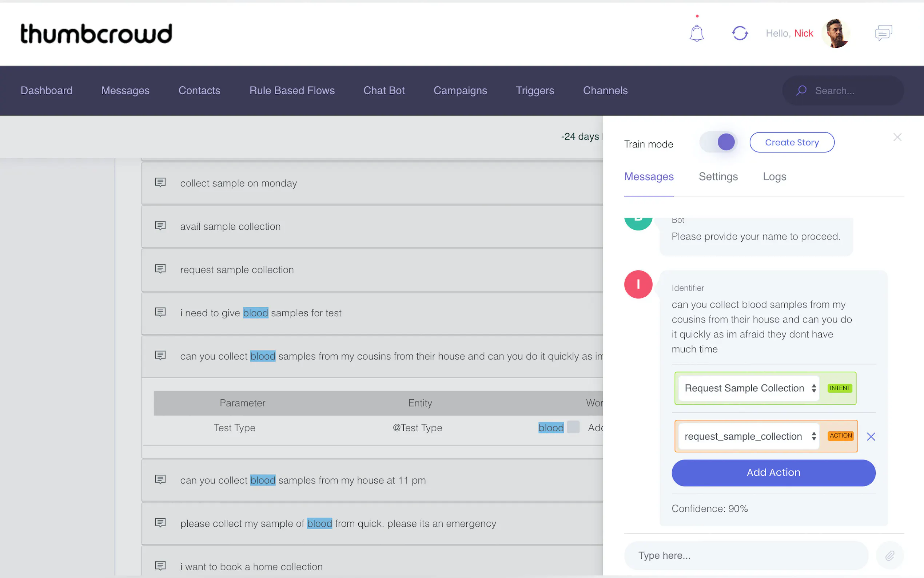Click message icon beside 'collect sample on monday'
The width and height of the screenshot is (924, 578).
pyautogui.click(x=160, y=183)
